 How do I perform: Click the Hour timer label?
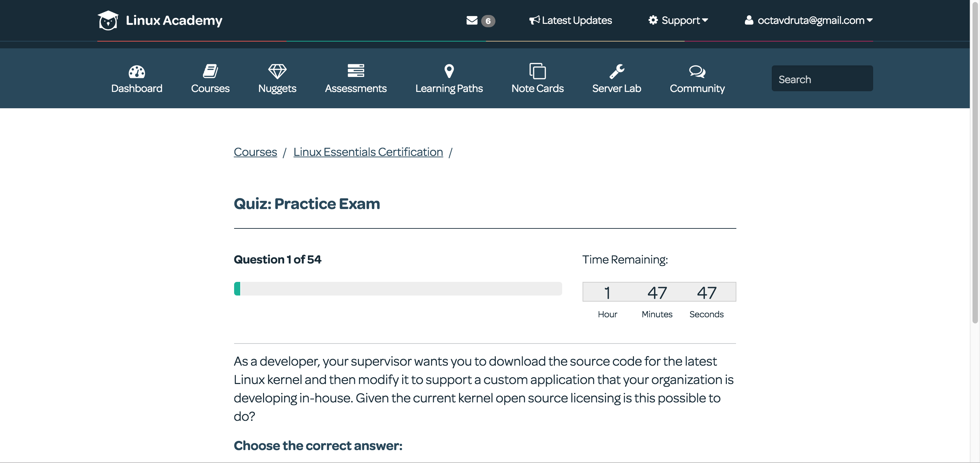tap(607, 314)
